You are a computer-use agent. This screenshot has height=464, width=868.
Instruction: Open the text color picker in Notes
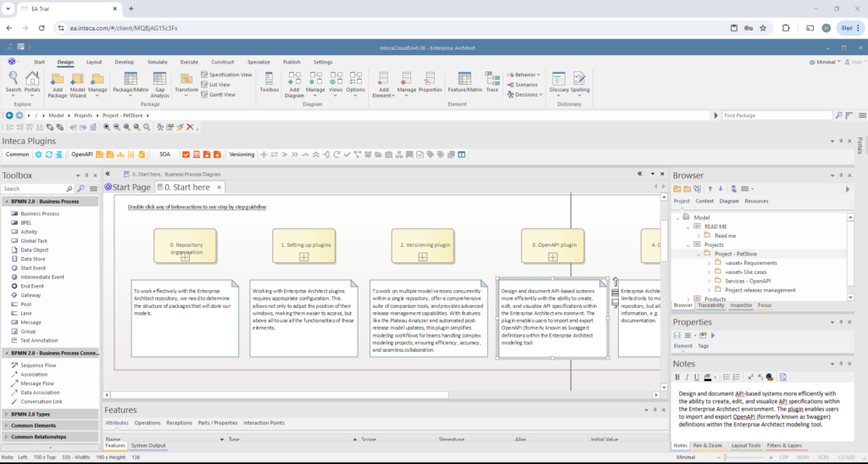[x=709, y=377]
